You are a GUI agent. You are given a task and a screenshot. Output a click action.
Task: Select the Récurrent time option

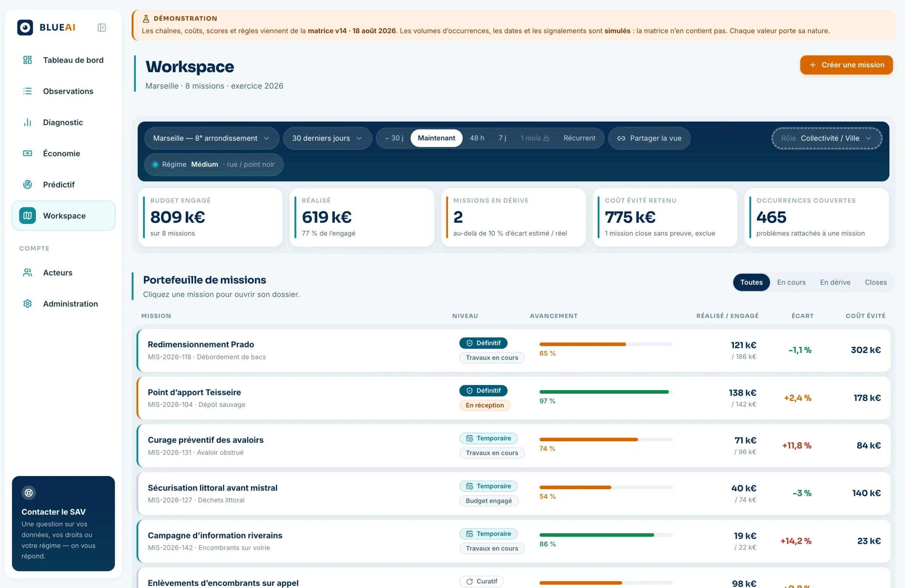click(x=579, y=138)
